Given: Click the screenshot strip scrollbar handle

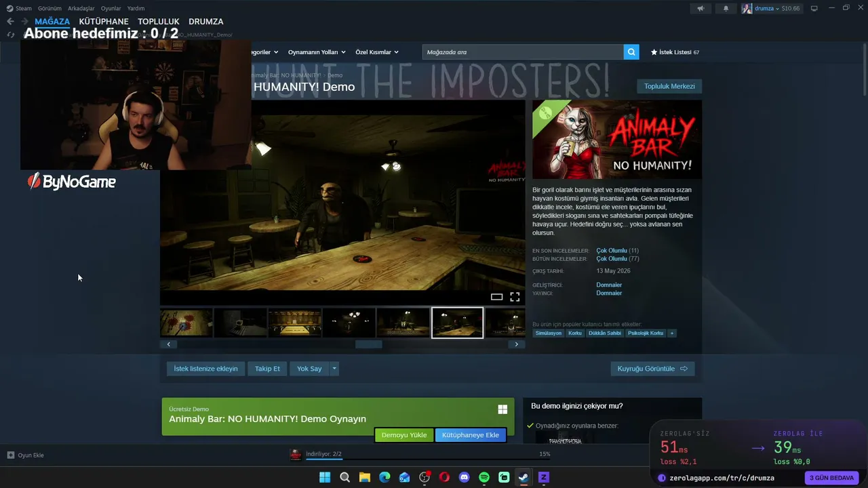Looking at the screenshot, I should [x=369, y=344].
